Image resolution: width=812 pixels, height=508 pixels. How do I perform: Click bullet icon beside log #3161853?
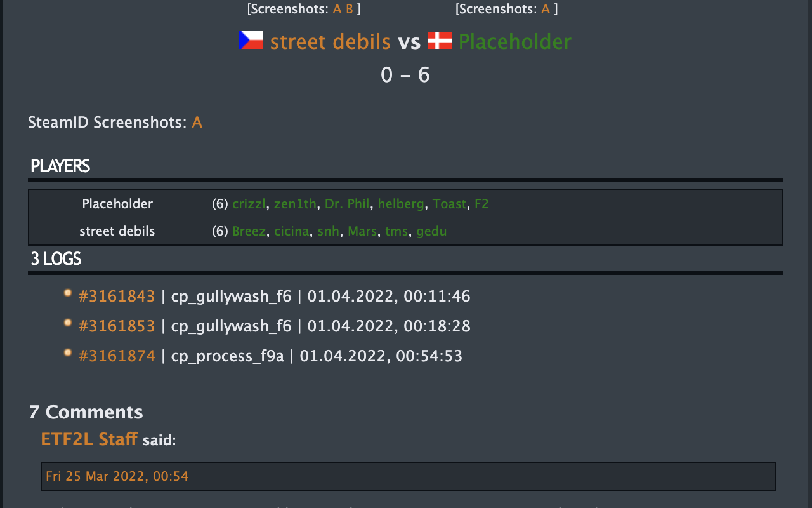coord(68,323)
